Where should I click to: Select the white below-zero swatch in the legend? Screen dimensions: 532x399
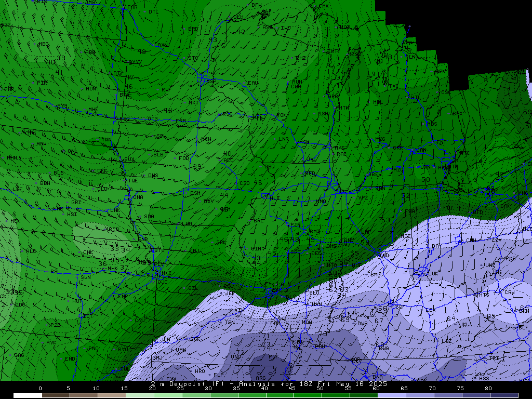point(28,395)
